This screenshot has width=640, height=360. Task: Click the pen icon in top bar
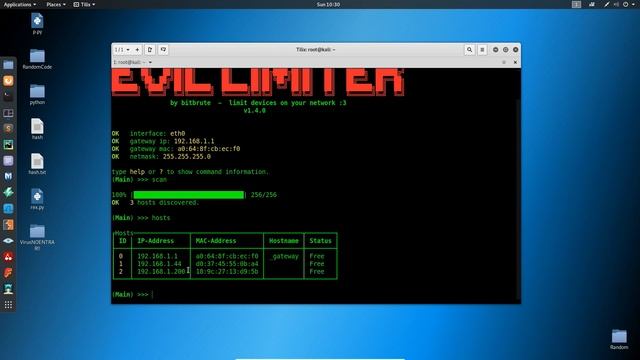[607, 4]
